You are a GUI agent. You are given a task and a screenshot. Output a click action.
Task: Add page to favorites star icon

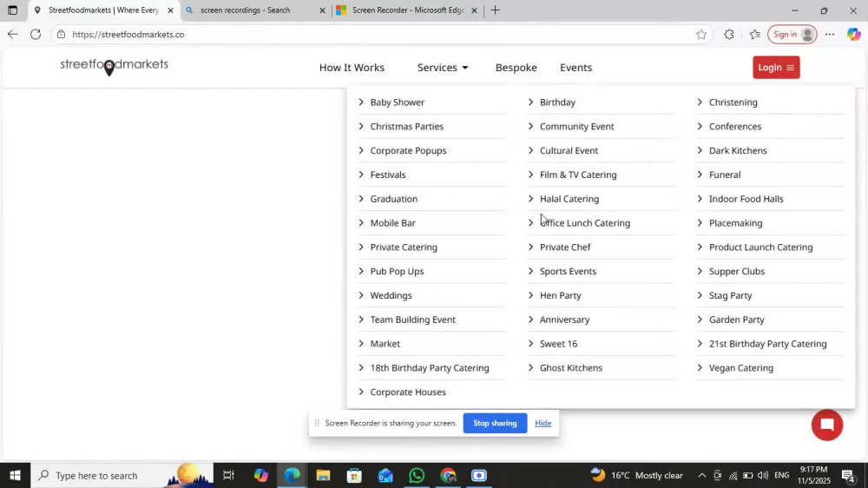(701, 35)
